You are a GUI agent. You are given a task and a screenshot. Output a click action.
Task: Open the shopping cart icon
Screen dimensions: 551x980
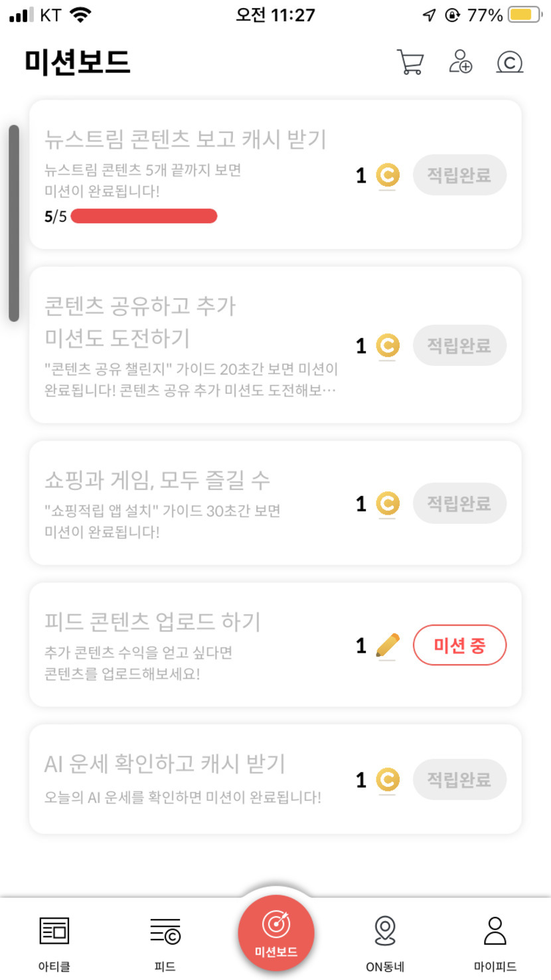pyautogui.click(x=410, y=62)
